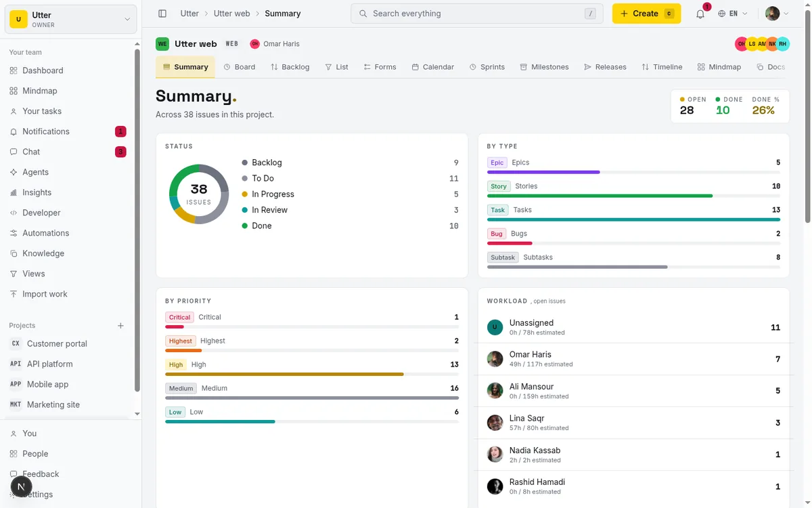The image size is (812, 508).
Task: Click the Dashboard sidebar icon
Action: 14,70
